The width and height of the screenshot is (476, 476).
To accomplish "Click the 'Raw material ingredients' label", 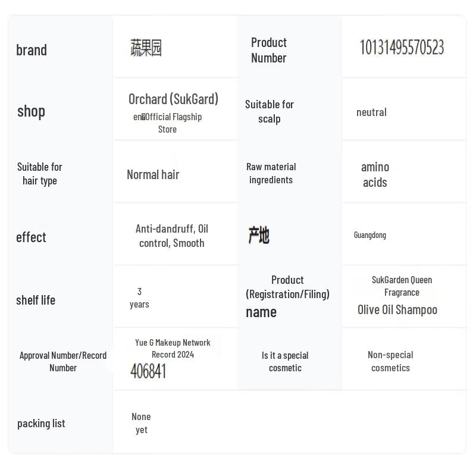I will click(x=271, y=173).
